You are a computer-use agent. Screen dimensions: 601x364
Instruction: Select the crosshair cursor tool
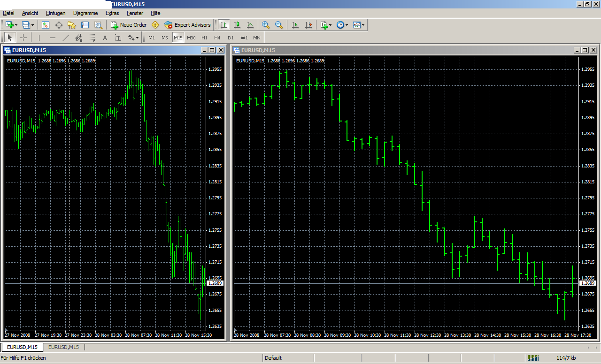(x=23, y=38)
